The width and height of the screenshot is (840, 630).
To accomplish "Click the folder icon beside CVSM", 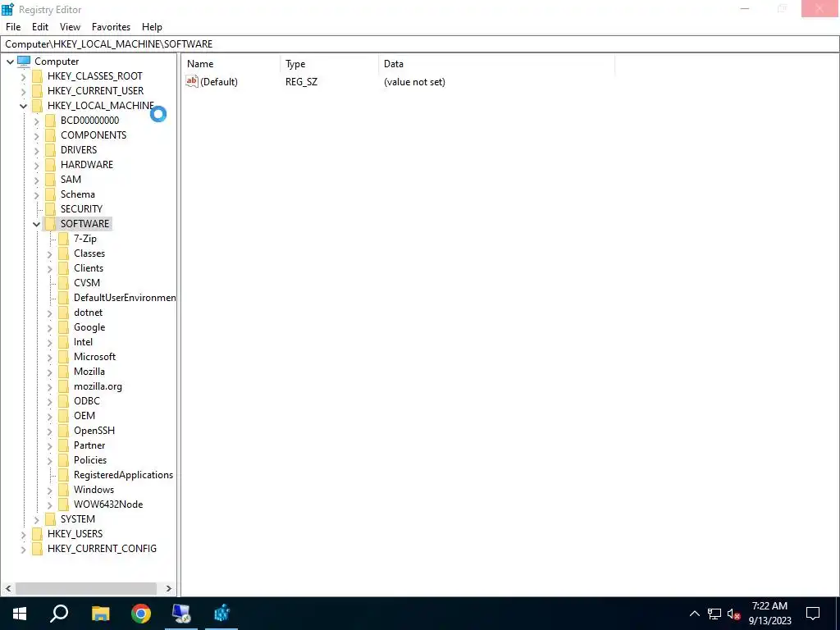I will (64, 283).
